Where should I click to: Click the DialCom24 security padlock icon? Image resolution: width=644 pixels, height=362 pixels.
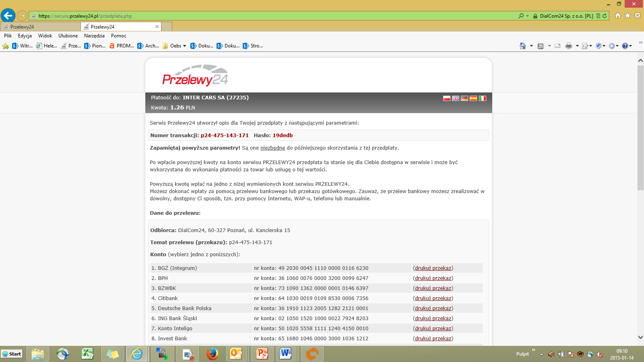[535, 16]
